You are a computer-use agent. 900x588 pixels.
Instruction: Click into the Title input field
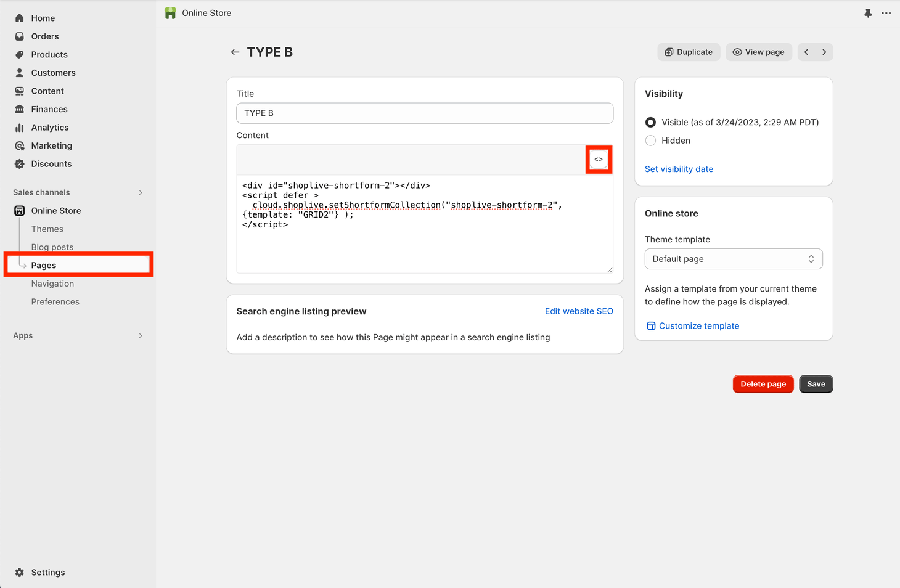point(425,113)
